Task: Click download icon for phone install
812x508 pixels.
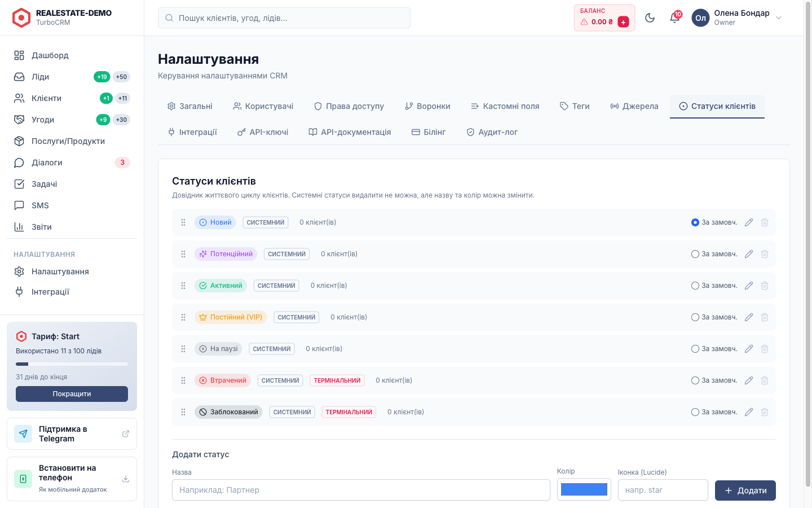Action: tap(126, 479)
